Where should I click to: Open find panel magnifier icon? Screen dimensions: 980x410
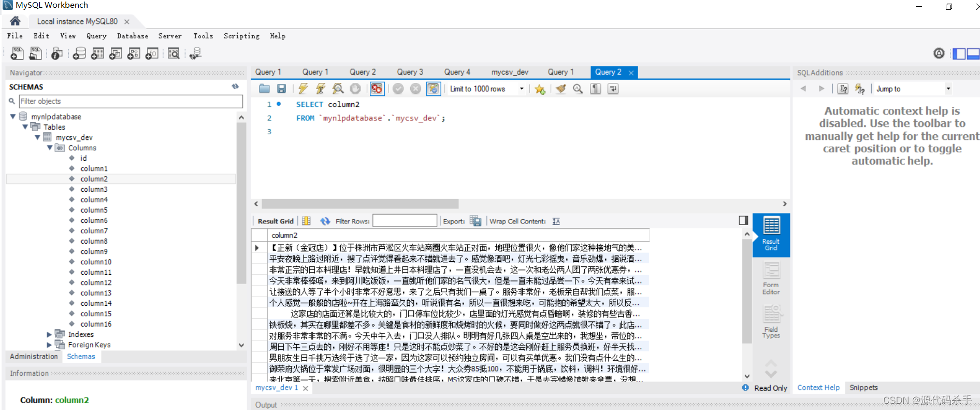pos(578,89)
